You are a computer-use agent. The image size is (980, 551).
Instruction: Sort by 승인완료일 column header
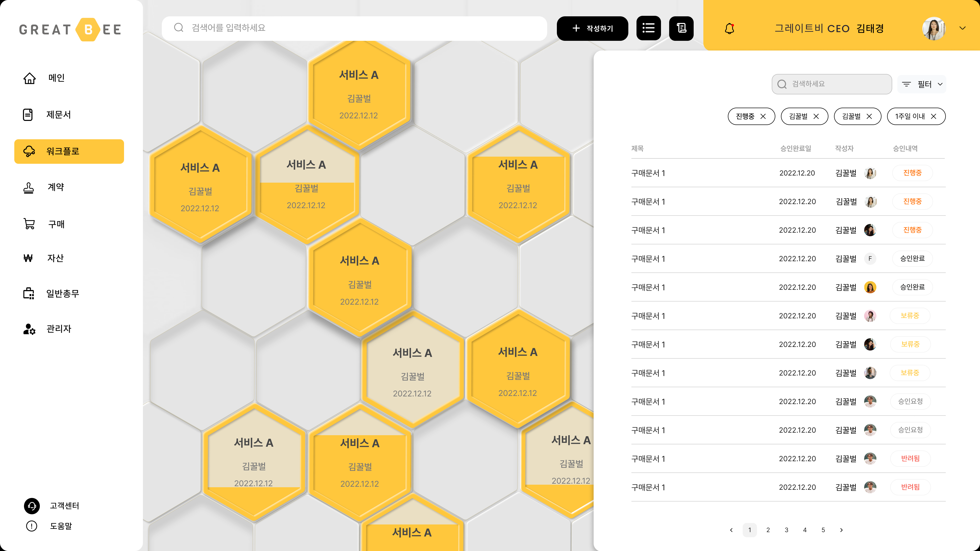click(796, 149)
